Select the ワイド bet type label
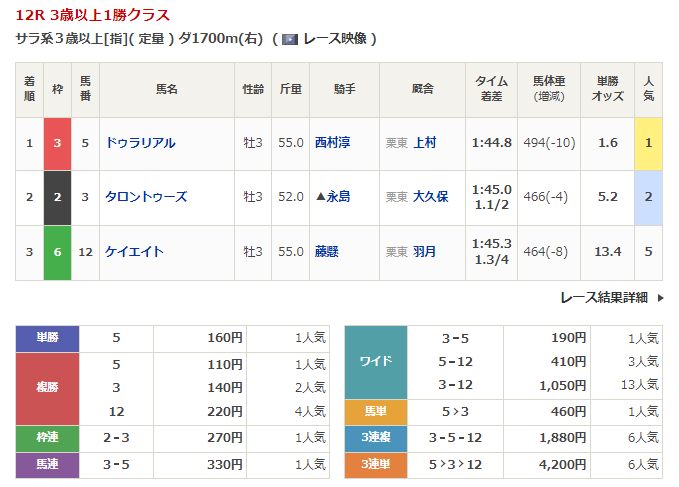679x487 pixels. pos(375,361)
